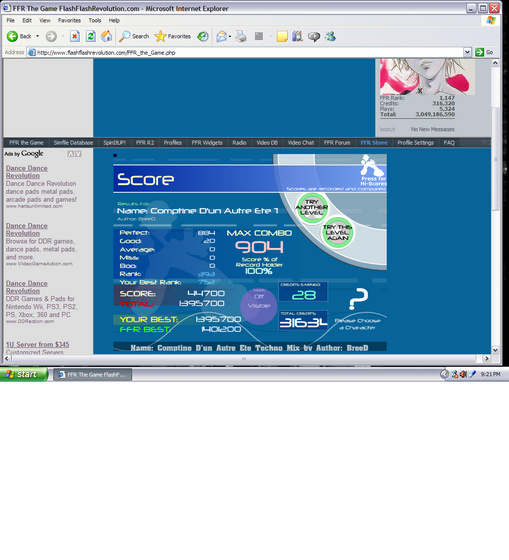Open the Back button history dropdown

point(38,36)
